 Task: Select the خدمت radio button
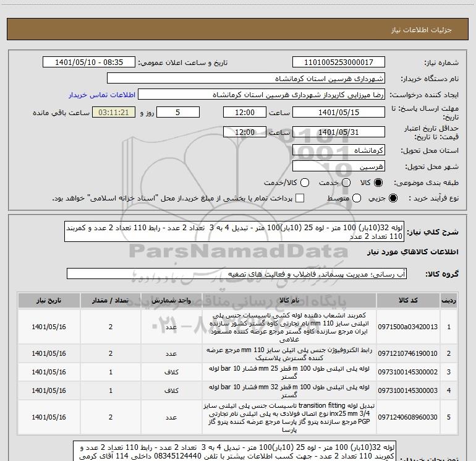point(346,183)
